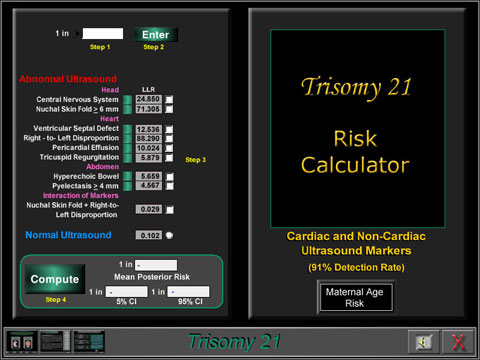Viewport: 480px width, 360px height.
Task: Open the third thumbnail in bottom bar
Action: pyautogui.click(x=89, y=342)
